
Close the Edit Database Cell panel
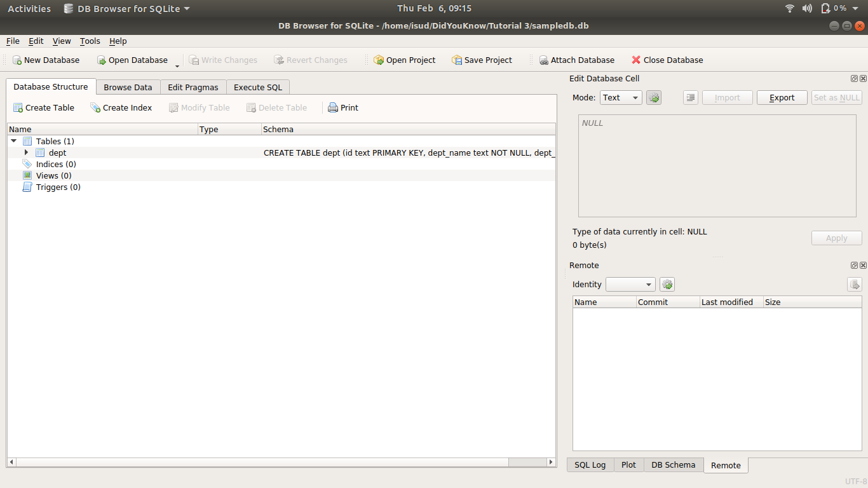coord(863,79)
